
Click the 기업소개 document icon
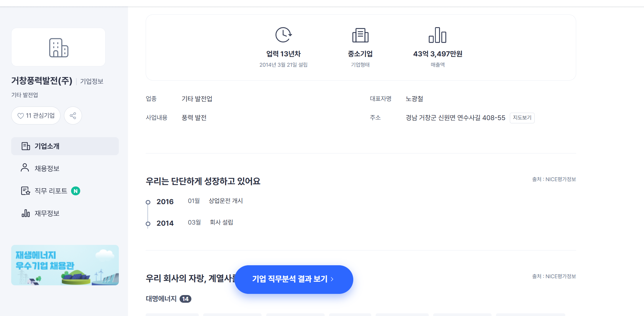pyautogui.click(x=26, y=146)
